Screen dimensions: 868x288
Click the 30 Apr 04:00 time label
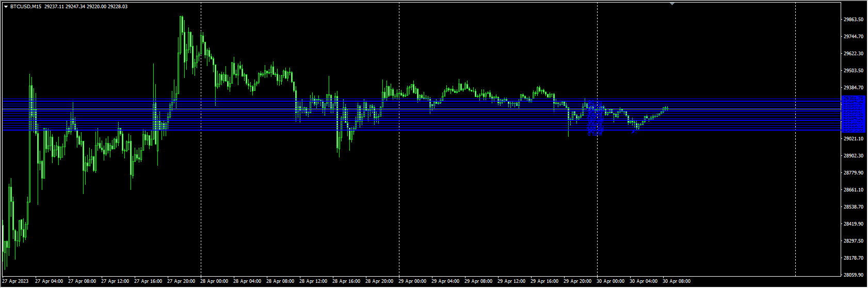(644, 281)
